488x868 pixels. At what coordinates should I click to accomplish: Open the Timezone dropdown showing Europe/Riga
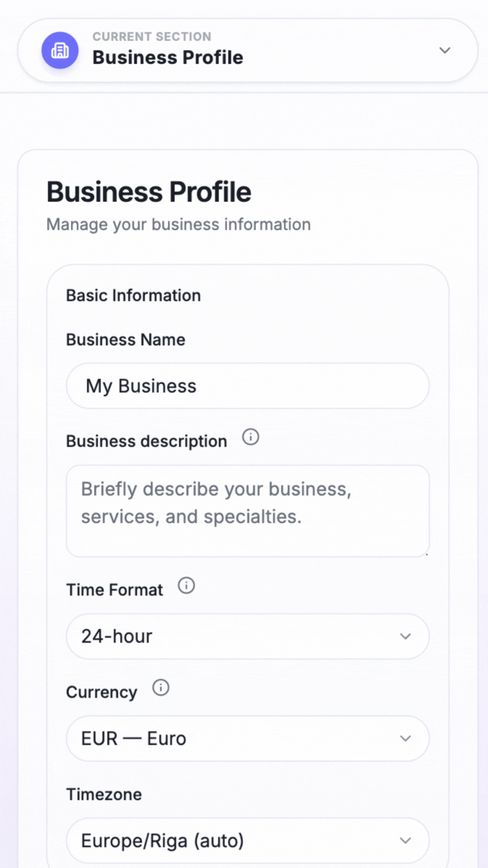(248, 840)
